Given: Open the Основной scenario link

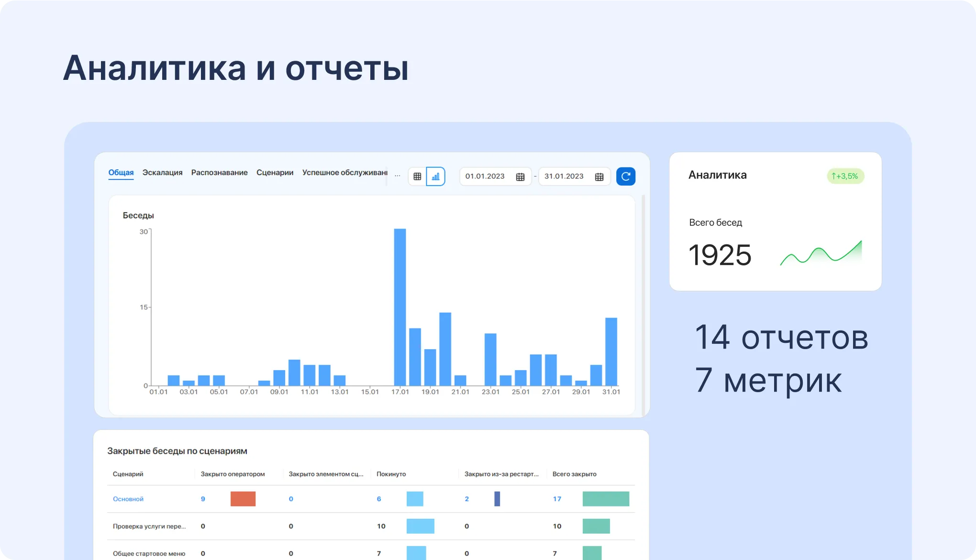Looking at the screenshot, I should (128, 499).
